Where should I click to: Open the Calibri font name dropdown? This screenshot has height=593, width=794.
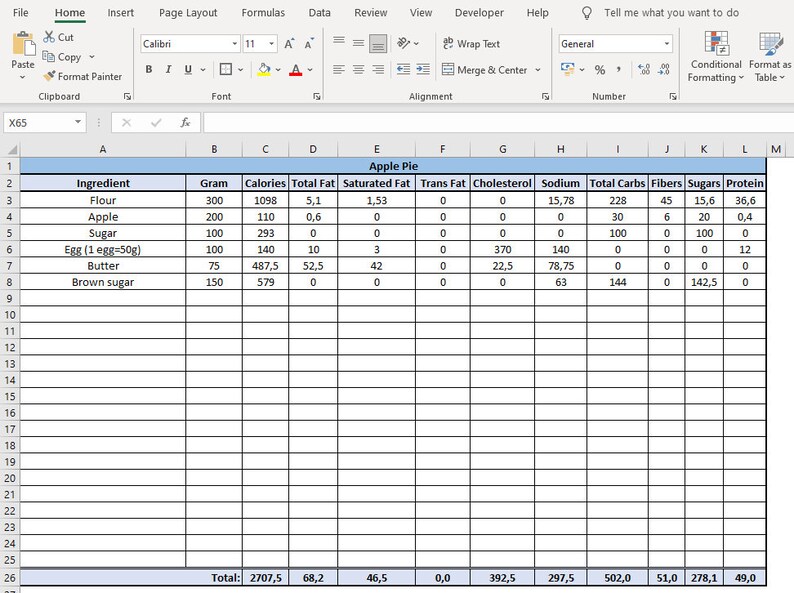[x=234, y=44]
